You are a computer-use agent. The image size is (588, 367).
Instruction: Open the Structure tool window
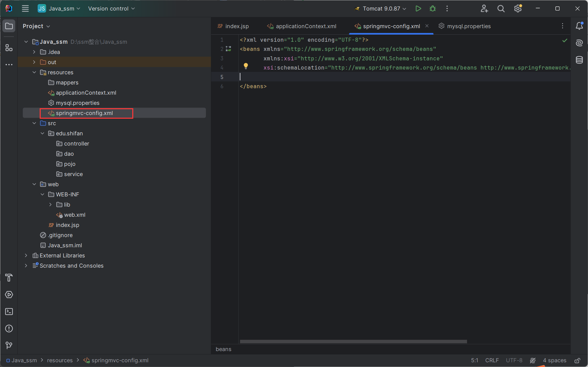click(x=9, y=48)
